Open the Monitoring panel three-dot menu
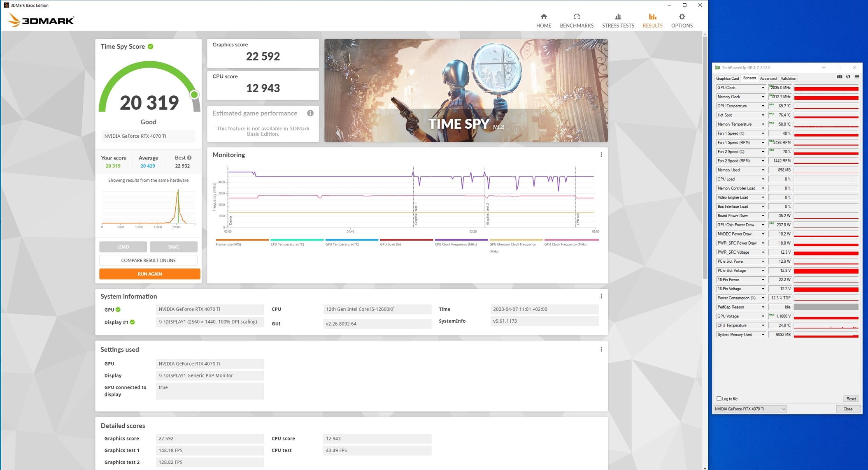This screenshot has width=868, height=470. [601, 155]
